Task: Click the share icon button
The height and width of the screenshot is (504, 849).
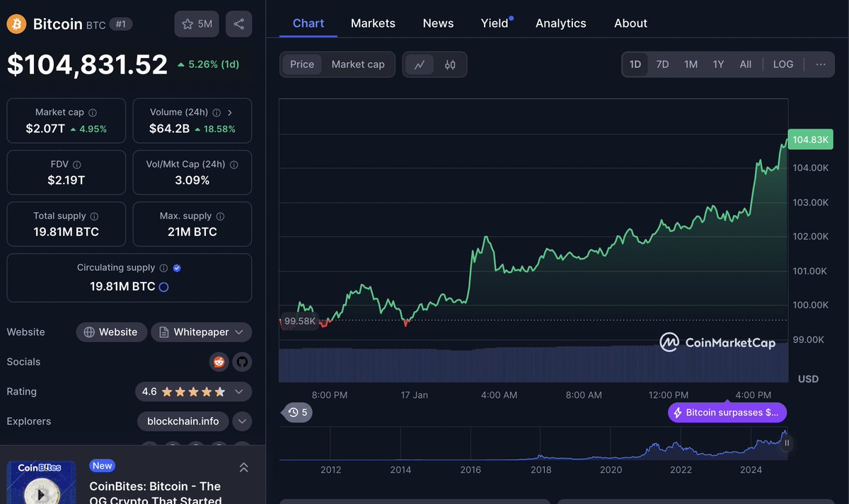Action: pyautogui.click(x=239, y=24)
